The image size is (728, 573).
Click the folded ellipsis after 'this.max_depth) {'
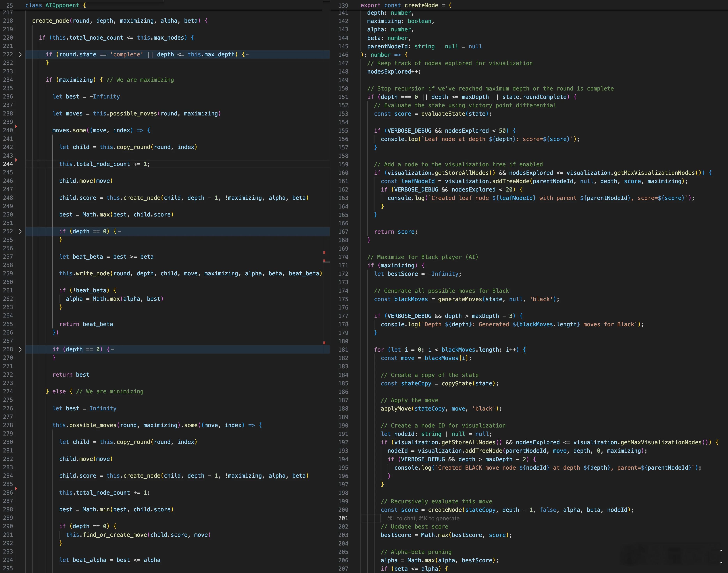click(248, 55)
